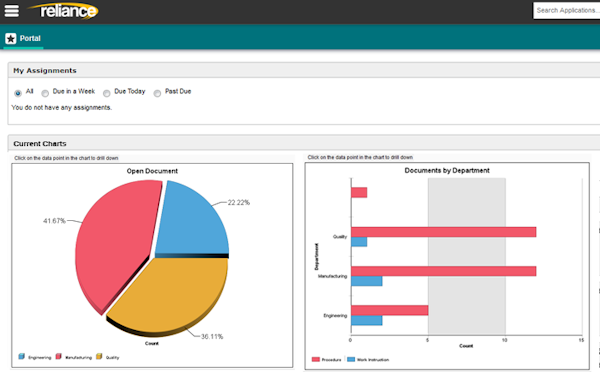Image resolution: width=600 pixels, height=372 pixels.
Task: Click the Open Document chart title
Action: pos(152,171)
